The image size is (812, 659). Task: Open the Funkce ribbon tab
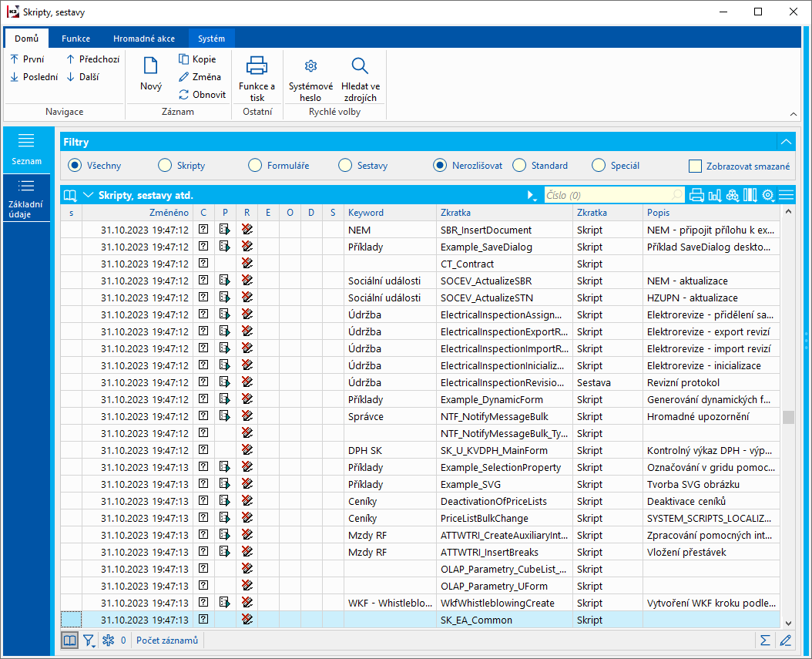point(75,39)
